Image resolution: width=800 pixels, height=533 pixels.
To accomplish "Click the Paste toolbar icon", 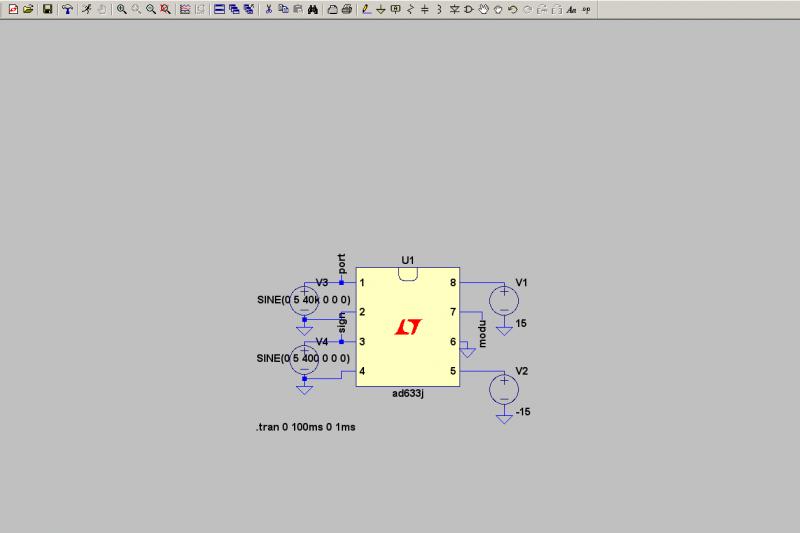I will pyautogui.click(x=298, y=9).
